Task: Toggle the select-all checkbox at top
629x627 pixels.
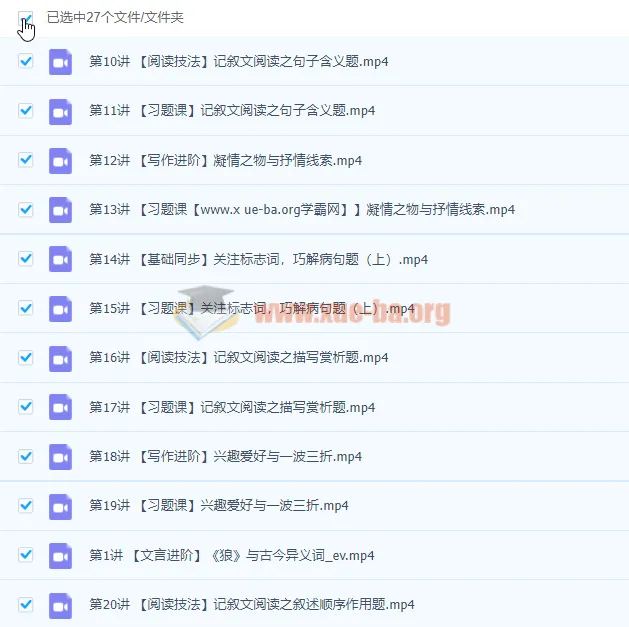Action: click(26, 18)
